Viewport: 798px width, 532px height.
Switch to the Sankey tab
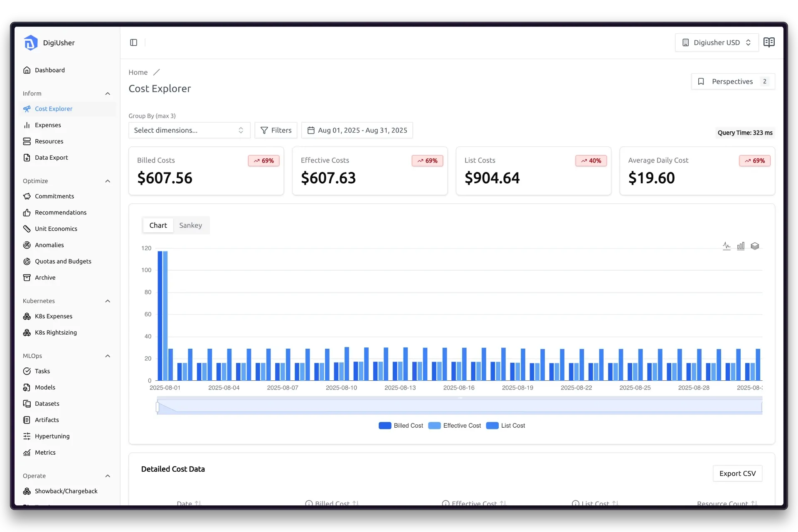pyautogui.click(x=190, y=225)
